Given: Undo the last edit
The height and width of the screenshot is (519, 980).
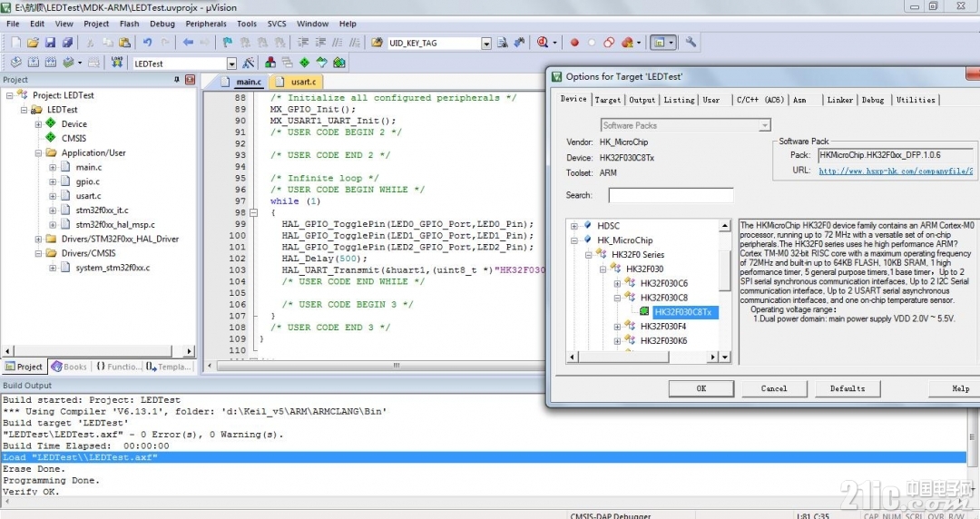Looking at the screenshot, I should pos(148,43).
